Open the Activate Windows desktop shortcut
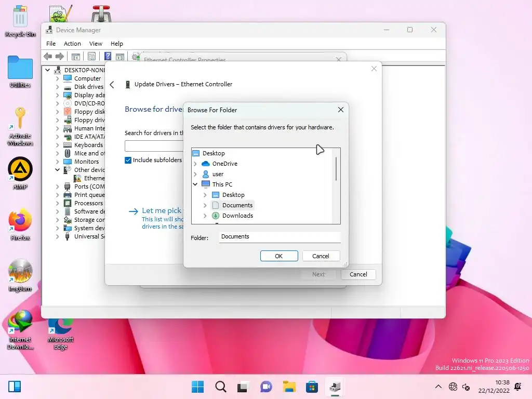 (20, 126)
